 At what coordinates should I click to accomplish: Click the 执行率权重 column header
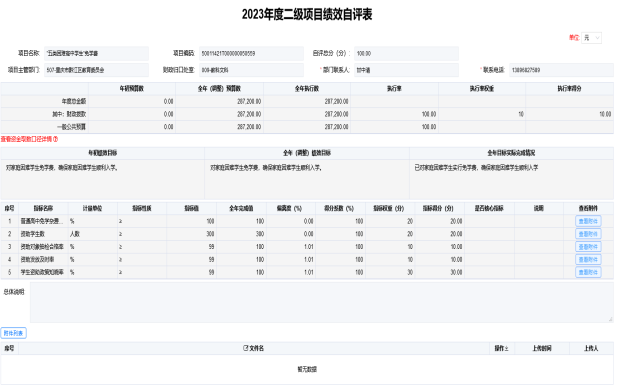click(x=482, y=89)
